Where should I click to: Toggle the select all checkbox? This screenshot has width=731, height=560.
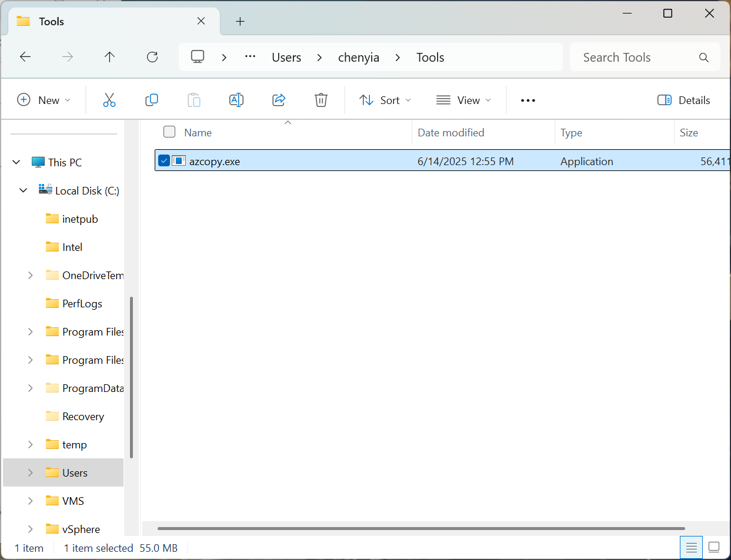(x=169, y=132)
